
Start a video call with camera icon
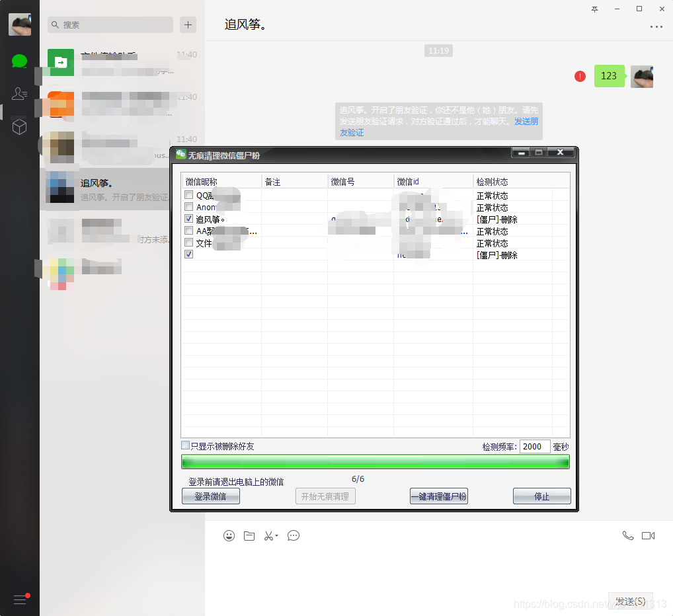(648, 535)
